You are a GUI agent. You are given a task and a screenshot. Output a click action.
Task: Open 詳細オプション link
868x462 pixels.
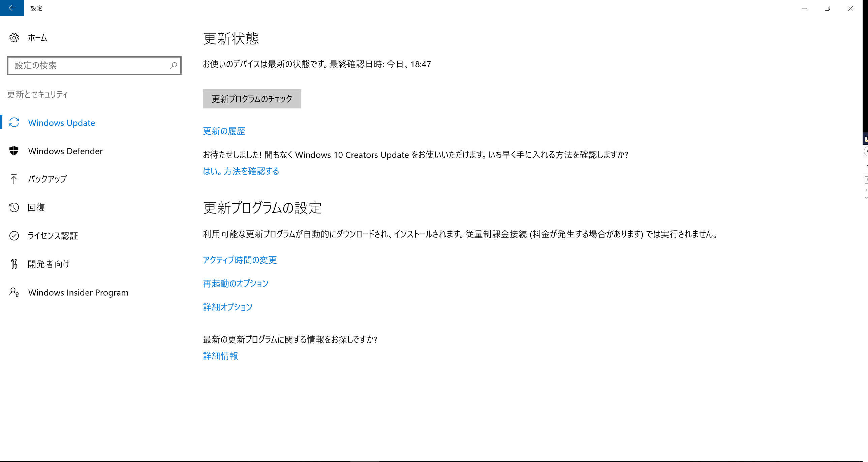tap(227, 307)
